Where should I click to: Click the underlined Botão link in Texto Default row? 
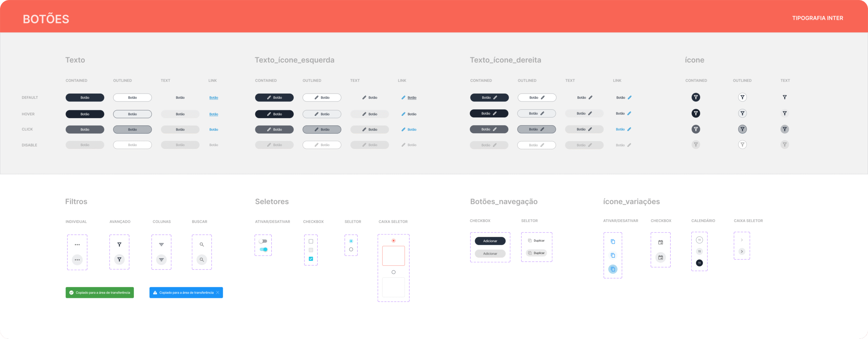(x=214, y=98)
